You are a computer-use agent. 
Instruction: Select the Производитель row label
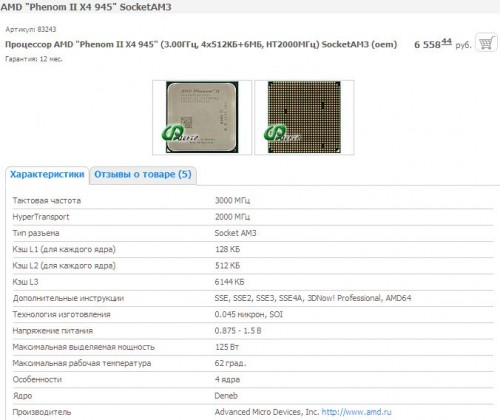click(x=42, y=412)
